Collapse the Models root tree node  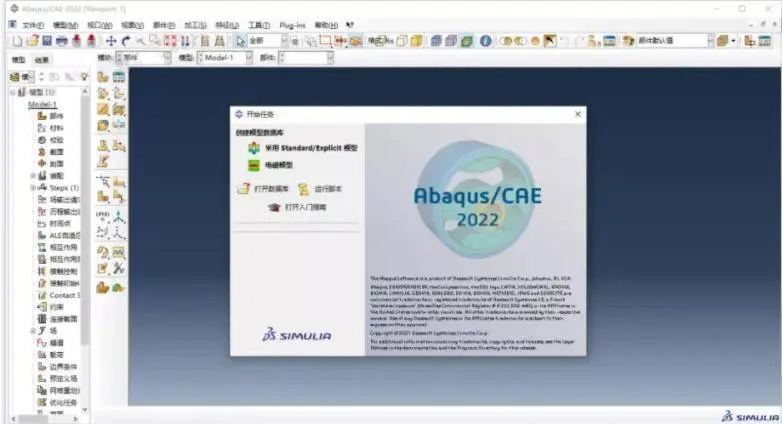click(13, 92)
